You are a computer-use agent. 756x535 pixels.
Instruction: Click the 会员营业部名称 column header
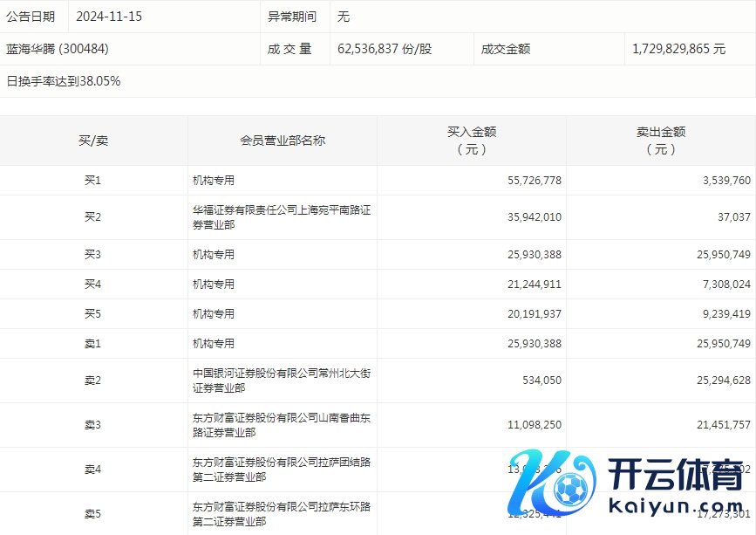point(283,141)
